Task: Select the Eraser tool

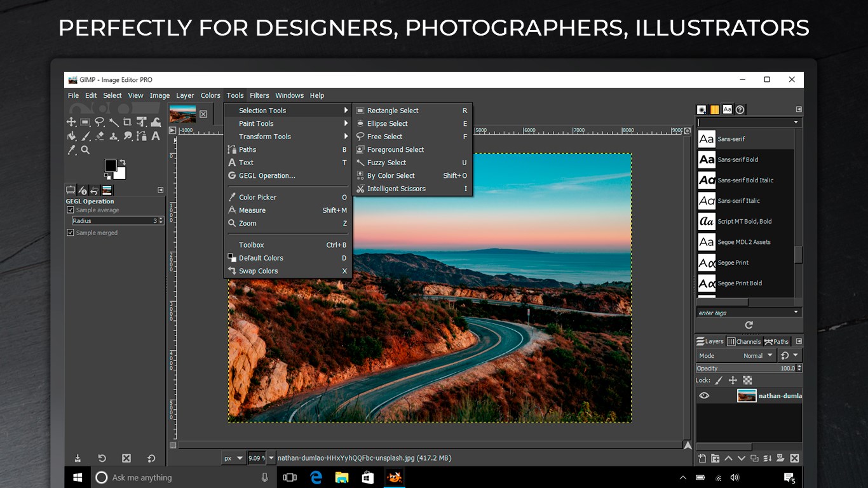Action: tap(99, 136)
